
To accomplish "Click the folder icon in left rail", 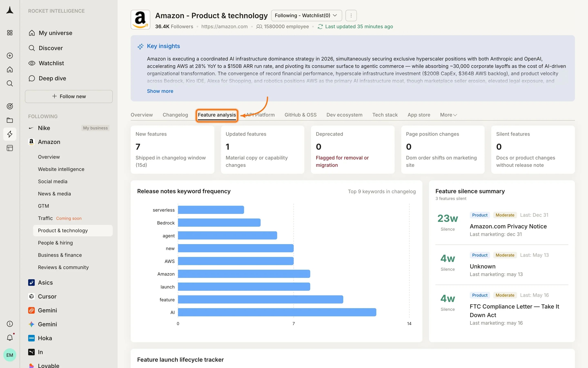I will click(10, 120).
